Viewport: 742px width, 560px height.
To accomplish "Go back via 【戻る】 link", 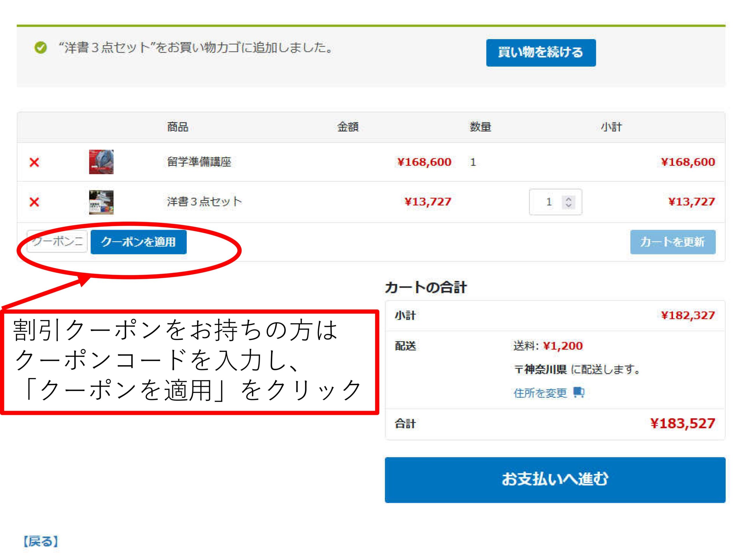I will (x=41, y=541).
